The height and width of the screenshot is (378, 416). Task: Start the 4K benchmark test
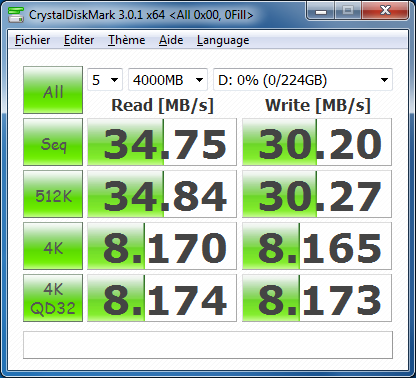click(53, 246)
